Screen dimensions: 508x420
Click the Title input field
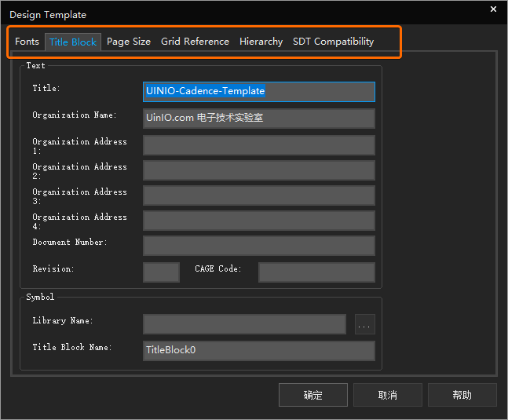[258, 92]
